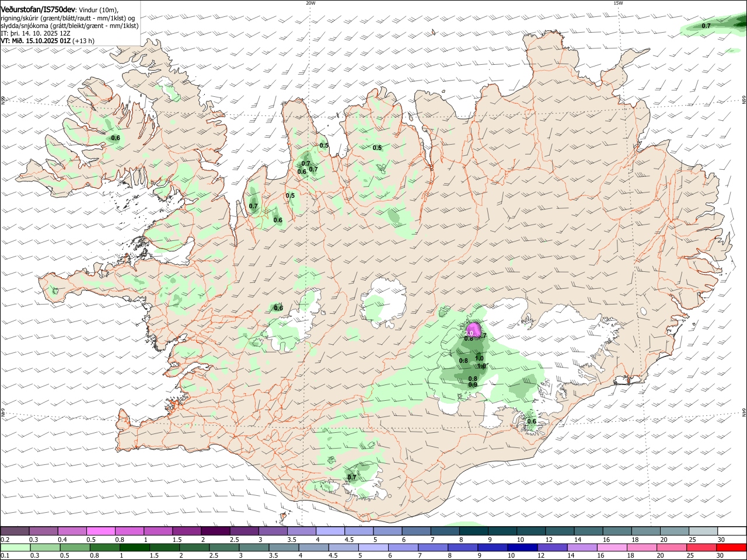Select the valid time line 'VT: Mið. 15.10.2025 01Z'
Viewport: 747px width, 560px height.
pyautogui.click(x=36, y=41)
